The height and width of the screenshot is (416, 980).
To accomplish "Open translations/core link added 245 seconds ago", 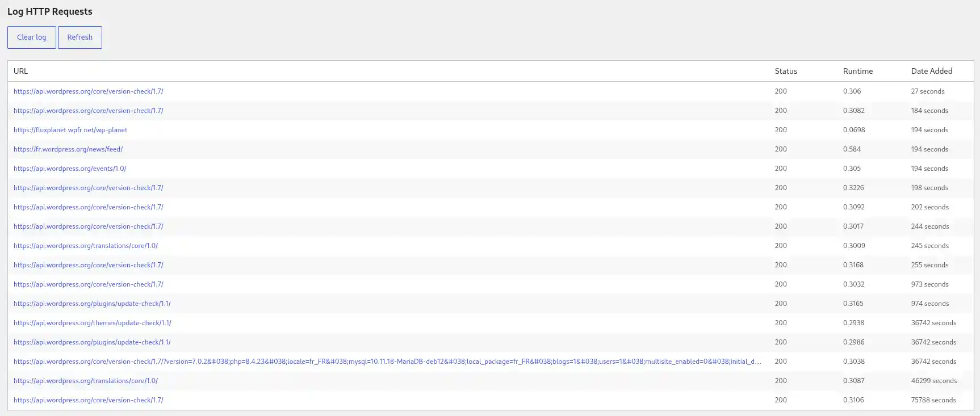I will click(x=86, y=246).
